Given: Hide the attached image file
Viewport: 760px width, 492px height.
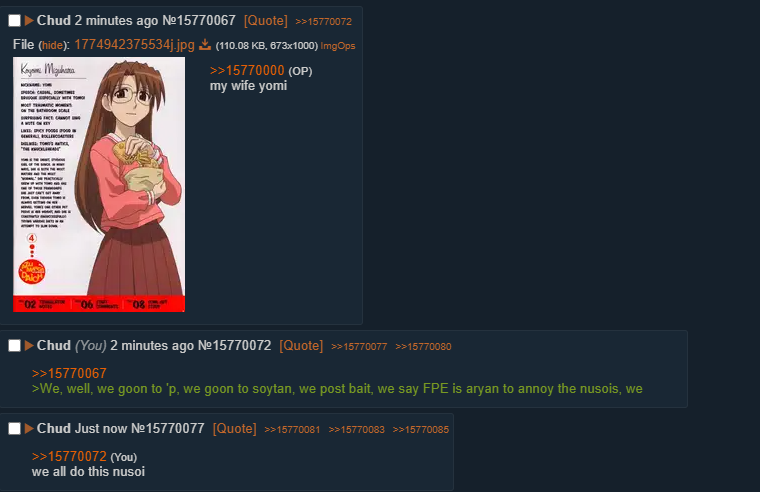Looking at the screenshot, I should [52, 46].
